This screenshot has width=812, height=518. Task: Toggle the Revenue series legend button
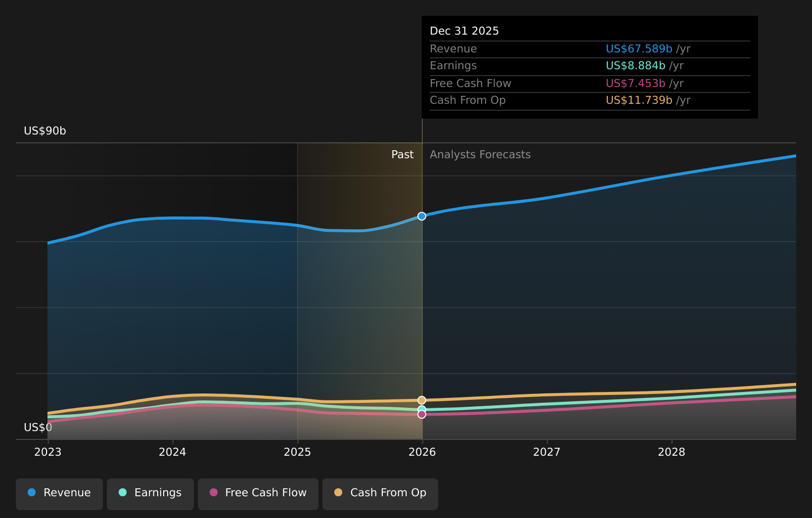pos(59,494)
